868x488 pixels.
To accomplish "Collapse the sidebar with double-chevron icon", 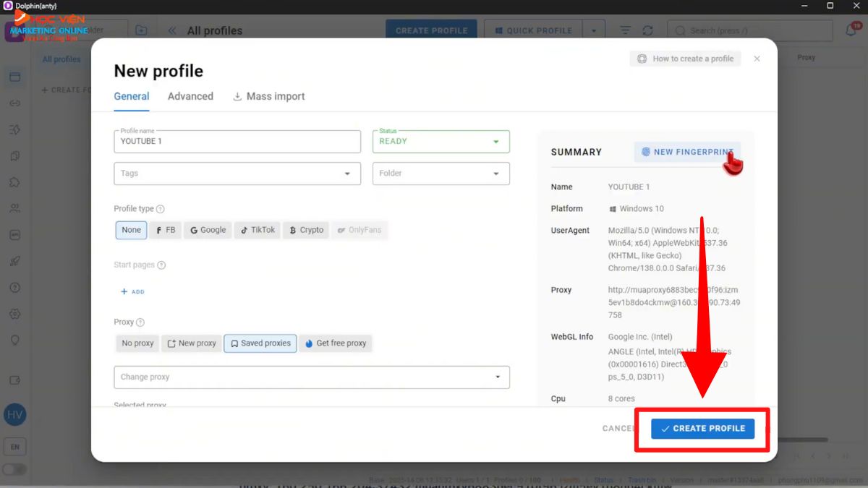I will point(172,31).
